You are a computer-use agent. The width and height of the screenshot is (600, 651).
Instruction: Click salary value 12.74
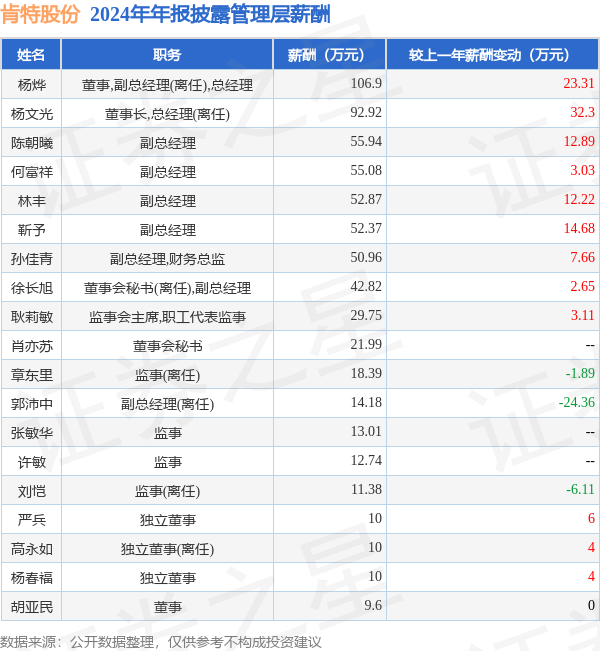[366, 461]
